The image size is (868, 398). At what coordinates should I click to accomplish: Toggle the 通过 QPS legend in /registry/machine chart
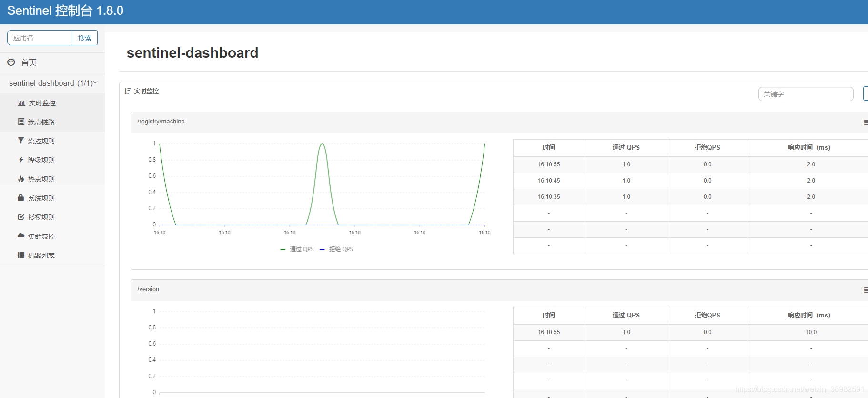pyautogui.click(x=297, y=249)
